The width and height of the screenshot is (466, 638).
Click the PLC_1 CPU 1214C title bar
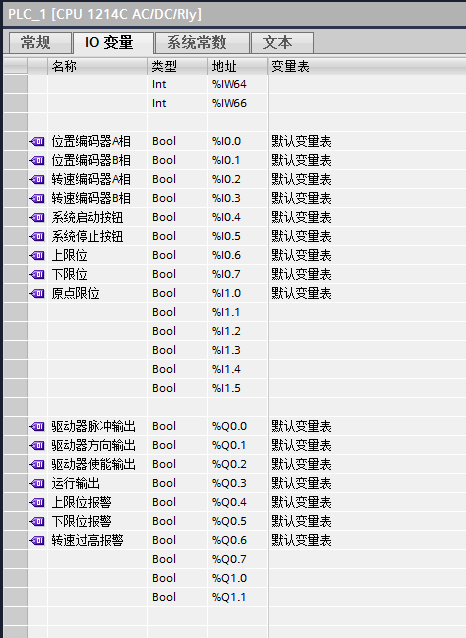(234, 15)
